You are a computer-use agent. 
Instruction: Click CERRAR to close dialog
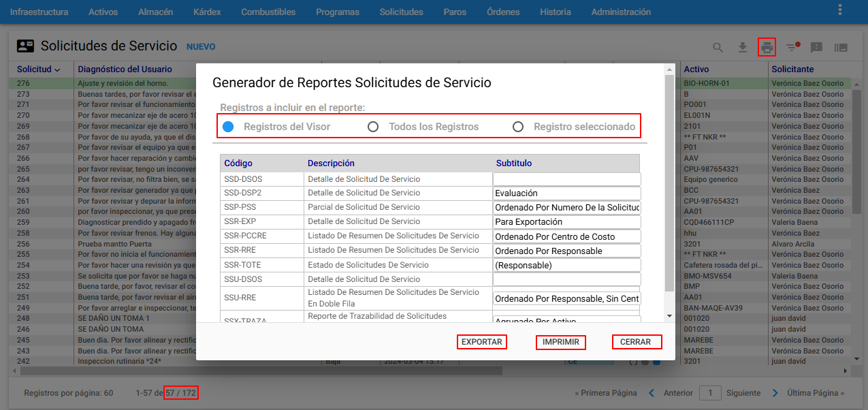point(636,342)
